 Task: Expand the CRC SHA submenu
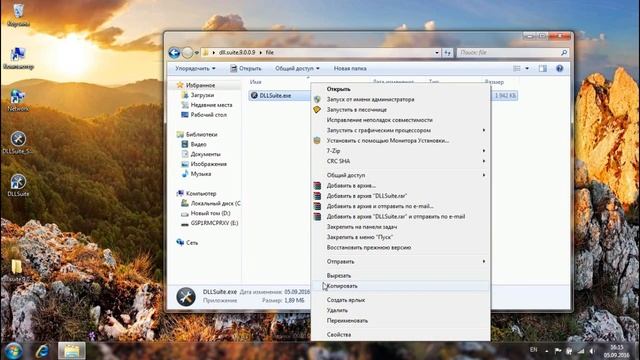point(400,161)
